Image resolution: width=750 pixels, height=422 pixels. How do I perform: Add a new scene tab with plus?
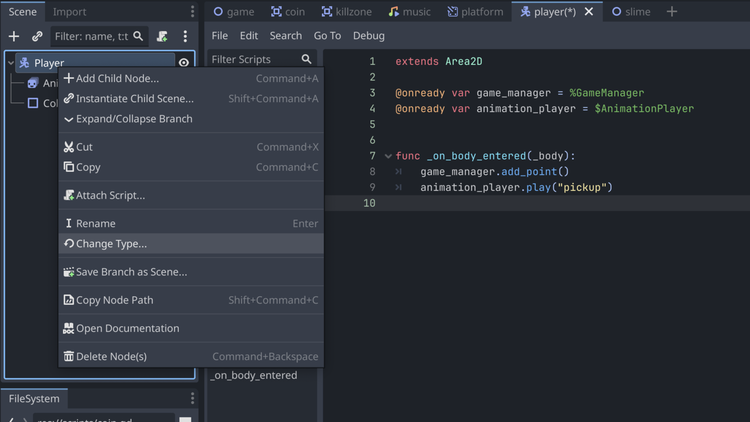672,11
